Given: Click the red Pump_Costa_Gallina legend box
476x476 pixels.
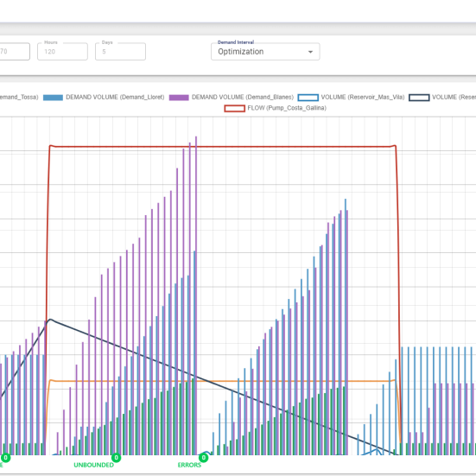Looking at the screenshot, I should coord(235,108).
